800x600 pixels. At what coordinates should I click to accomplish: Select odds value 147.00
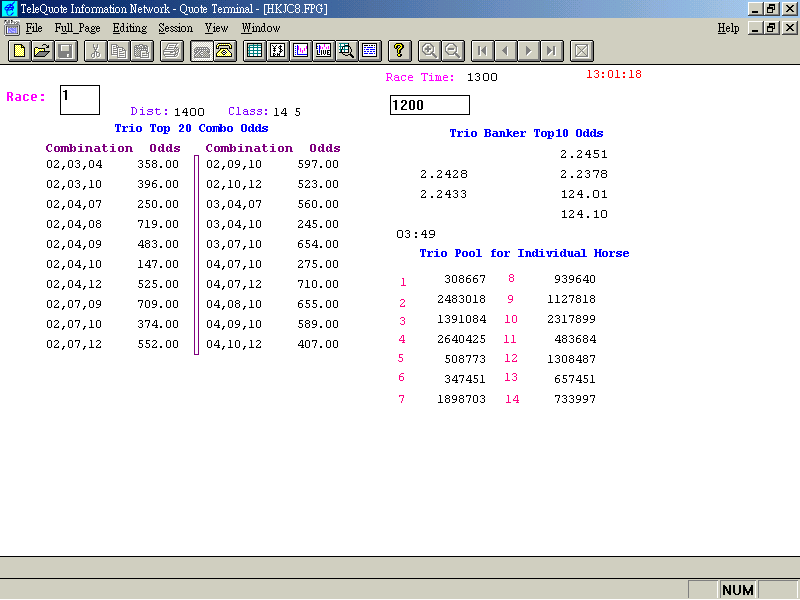158,264
